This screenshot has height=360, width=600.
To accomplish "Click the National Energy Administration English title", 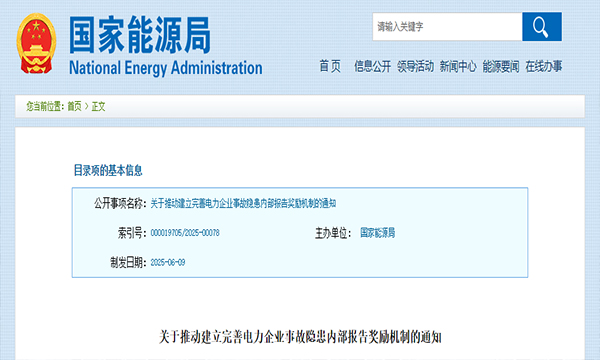I will point(166,68).
